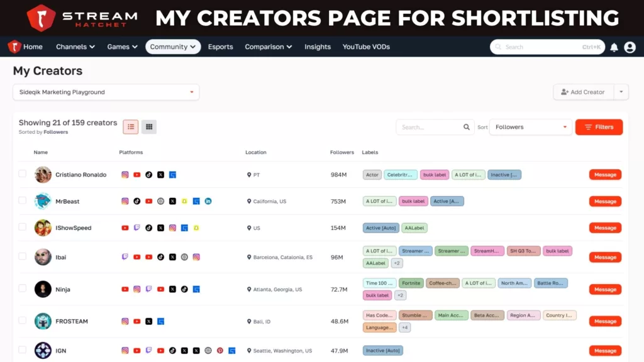Open MrBeast's YouTube channel icon
Image resolution: width=644 pixels, height=362 pixels.
(x=149, y=201)
